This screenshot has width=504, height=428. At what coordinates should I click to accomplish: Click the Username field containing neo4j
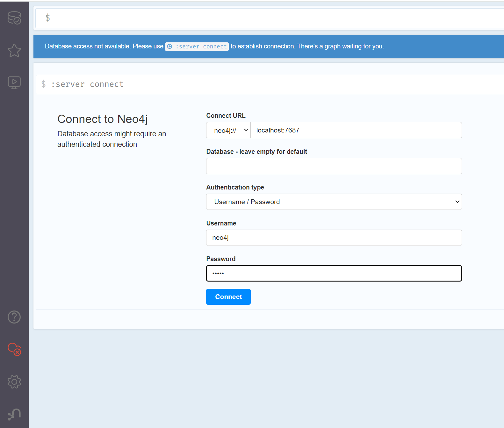(334, 238)
